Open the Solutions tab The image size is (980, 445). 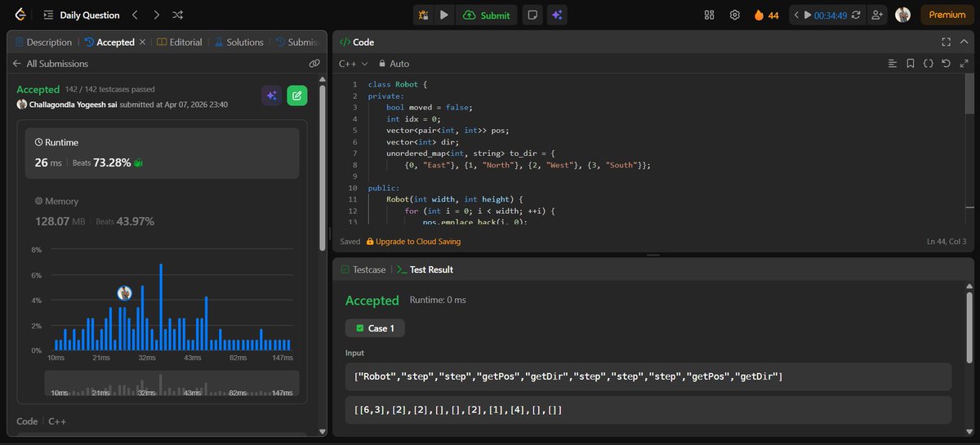(x=239, y=42)
